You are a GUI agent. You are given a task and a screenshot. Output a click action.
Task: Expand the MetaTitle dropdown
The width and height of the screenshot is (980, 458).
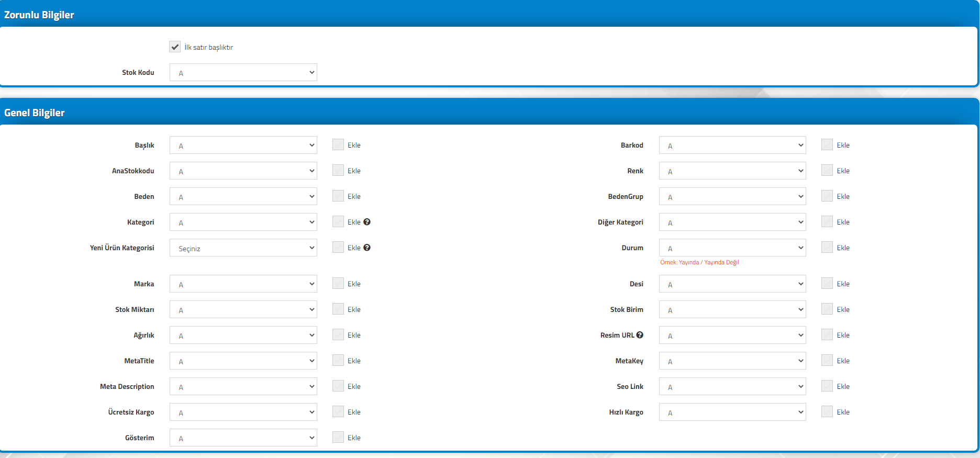click(x=243, y=361)
